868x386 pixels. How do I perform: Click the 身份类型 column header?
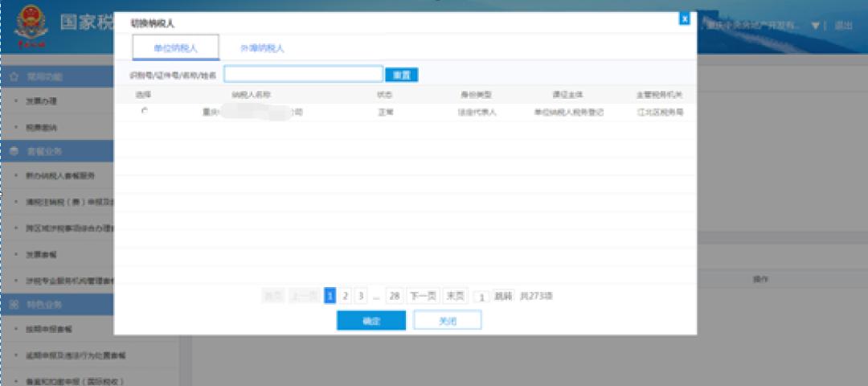coord(477,95)
